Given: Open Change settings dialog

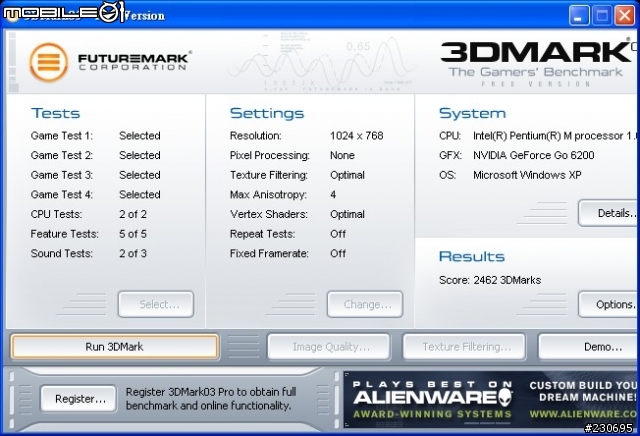Looking at the screenshot, I should (x=365, y=304).
